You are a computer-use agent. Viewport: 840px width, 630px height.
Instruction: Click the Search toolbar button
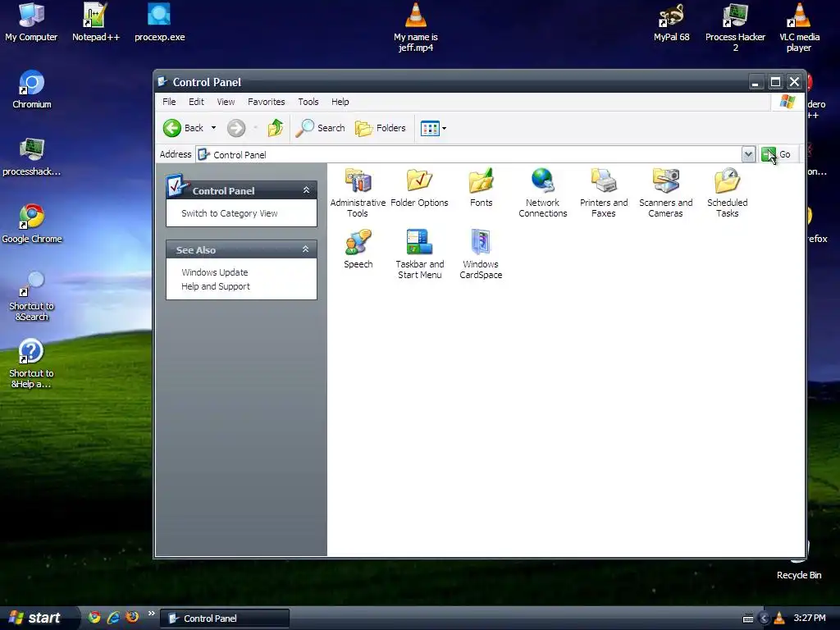(x=321, y=128)
